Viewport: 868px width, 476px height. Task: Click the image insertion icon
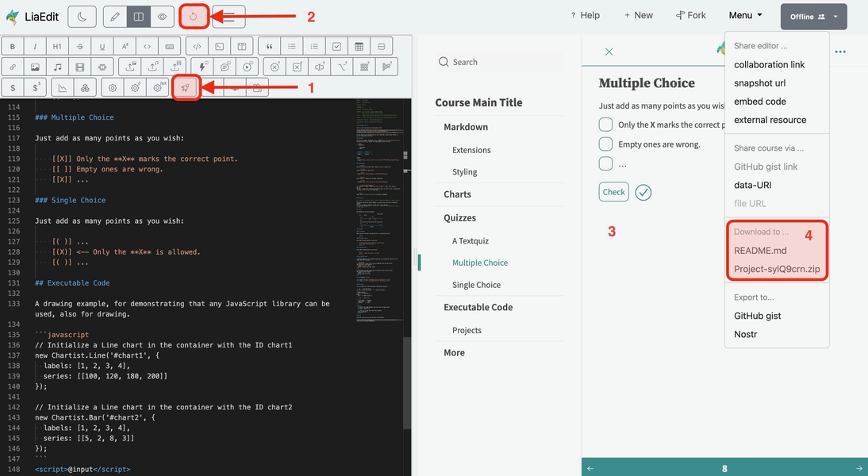click(34, 67)
